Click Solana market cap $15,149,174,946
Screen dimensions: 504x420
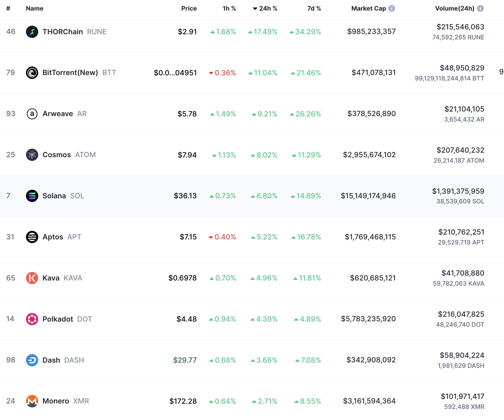[x=368, y=196]
